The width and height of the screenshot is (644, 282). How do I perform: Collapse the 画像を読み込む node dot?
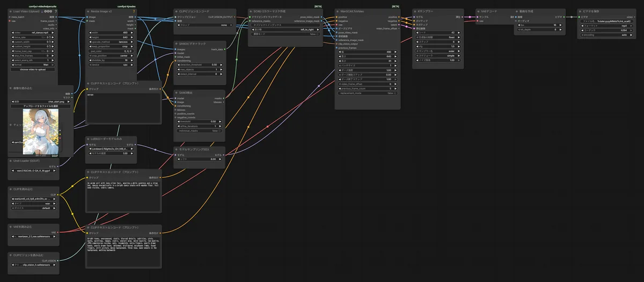pyautogui.click(x=11, y=88)
